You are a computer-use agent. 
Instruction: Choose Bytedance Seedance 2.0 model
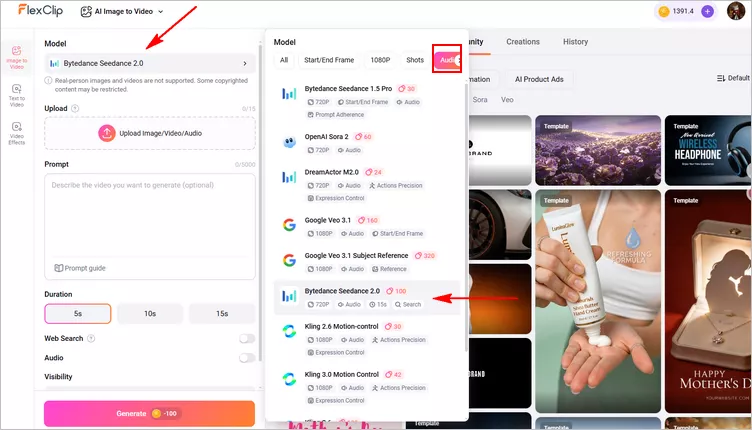click(367, 298)
